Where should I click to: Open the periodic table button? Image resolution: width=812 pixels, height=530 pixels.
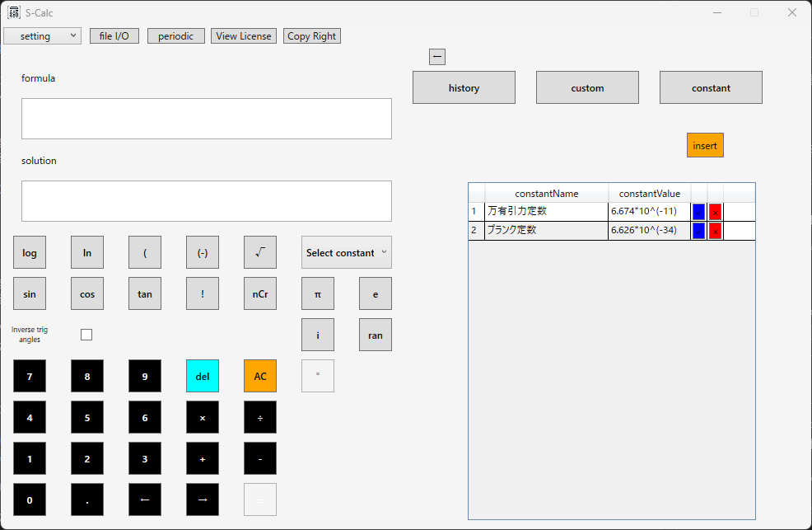pyautogui.click(x=176, y=35)
